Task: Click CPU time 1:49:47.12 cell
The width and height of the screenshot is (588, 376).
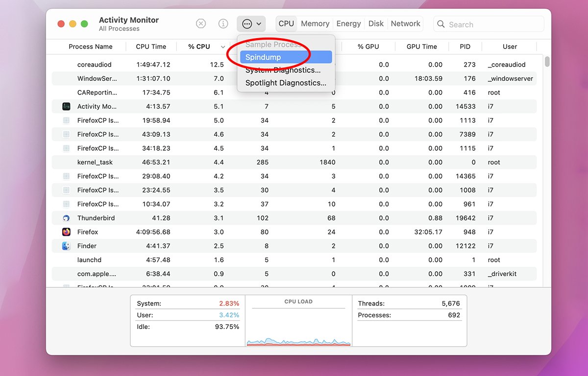Action: click(x=153, y=65)
